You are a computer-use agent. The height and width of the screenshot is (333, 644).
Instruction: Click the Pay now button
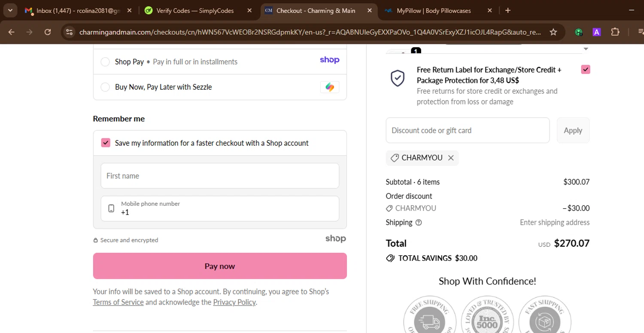click(x=220, y=266)
